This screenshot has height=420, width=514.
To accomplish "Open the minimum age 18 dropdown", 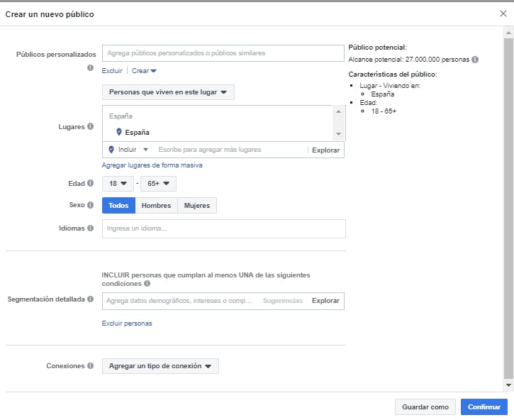I will pos(118,184).
